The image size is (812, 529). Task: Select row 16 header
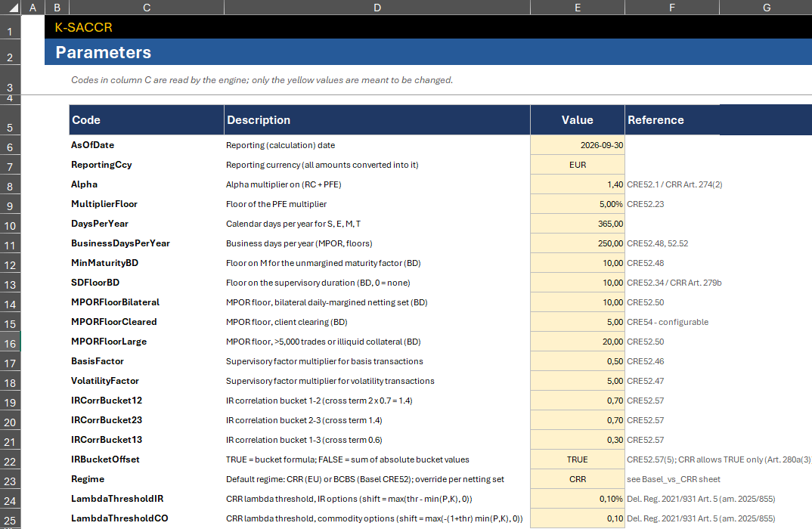coord(11,343)
